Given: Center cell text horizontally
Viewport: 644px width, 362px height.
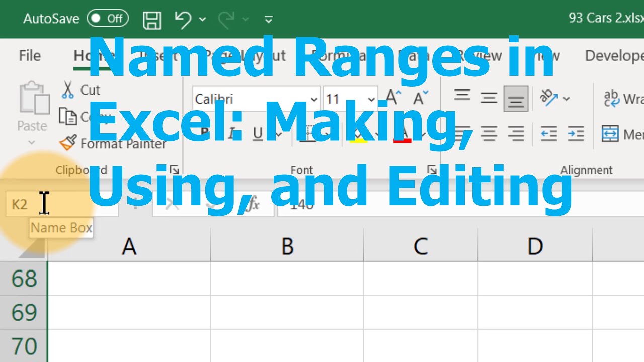Looking at the screenshot, I should pyautogui.click(x=489, y=134).
